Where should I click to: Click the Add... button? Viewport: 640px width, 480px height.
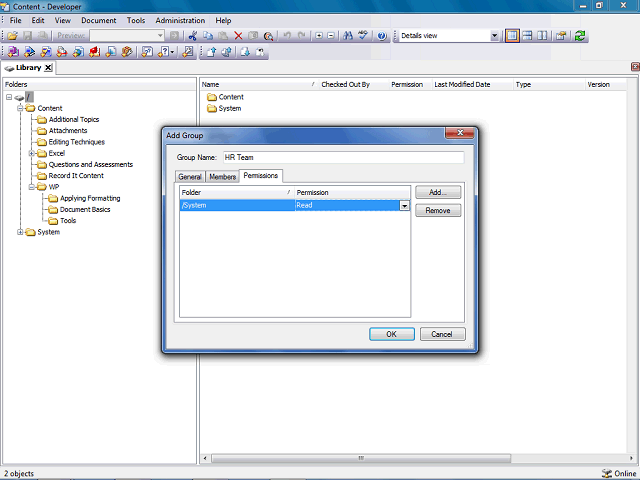pos(438,192)
